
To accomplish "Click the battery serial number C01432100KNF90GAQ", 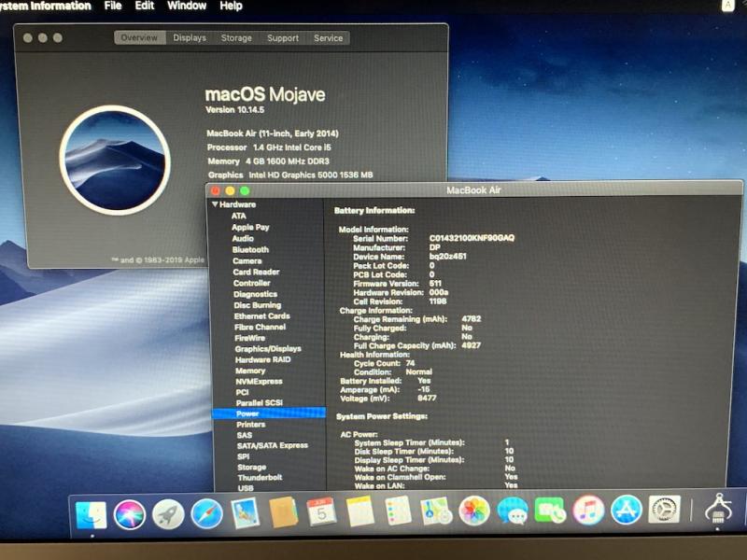I will 472,238.
